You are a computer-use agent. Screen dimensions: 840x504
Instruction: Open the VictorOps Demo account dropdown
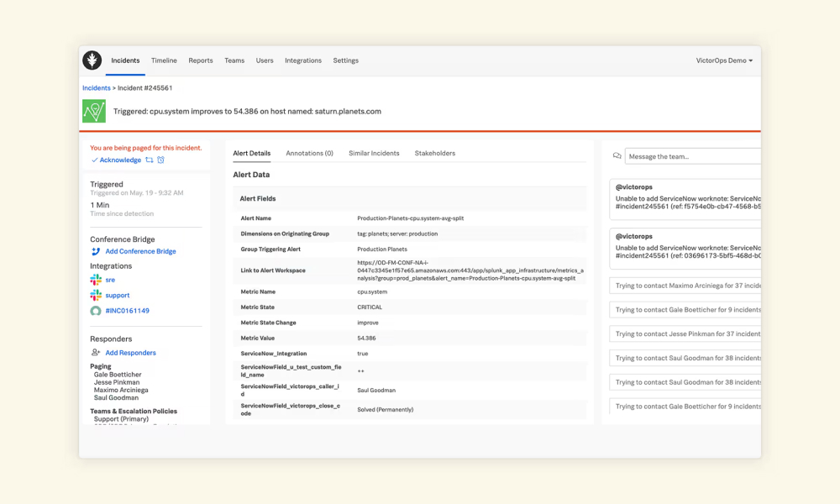pyautogui.click(x=724, y=60)
